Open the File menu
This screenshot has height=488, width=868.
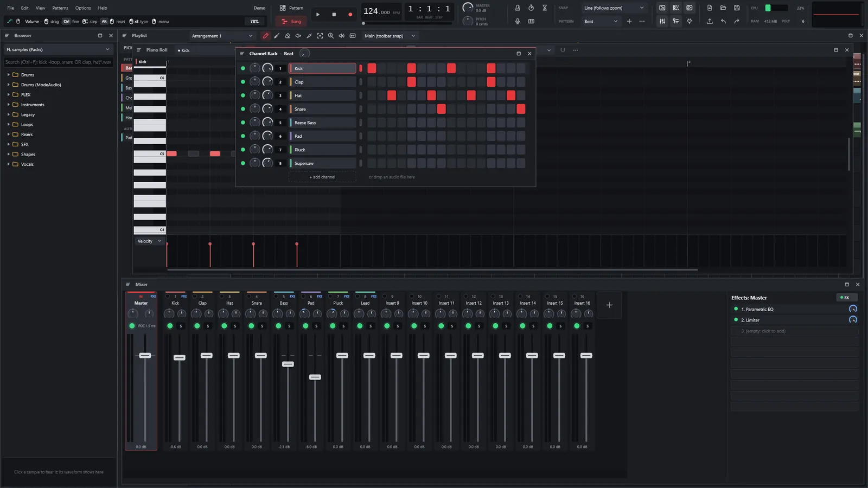pos(10,8)
